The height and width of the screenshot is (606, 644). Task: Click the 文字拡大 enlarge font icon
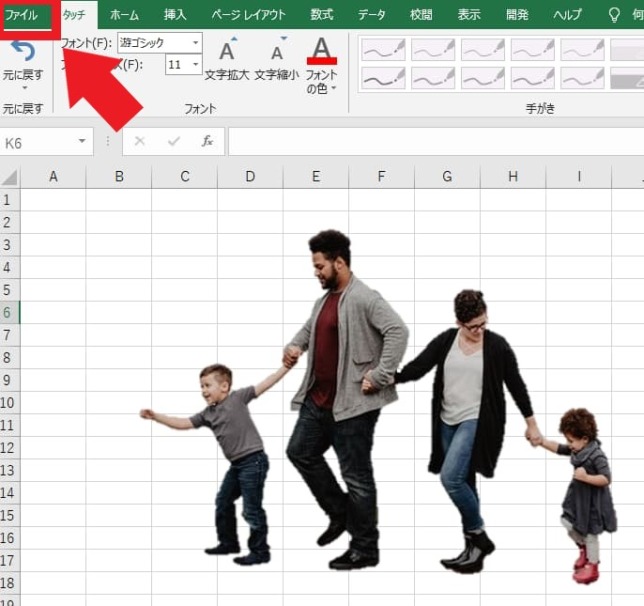227,51
